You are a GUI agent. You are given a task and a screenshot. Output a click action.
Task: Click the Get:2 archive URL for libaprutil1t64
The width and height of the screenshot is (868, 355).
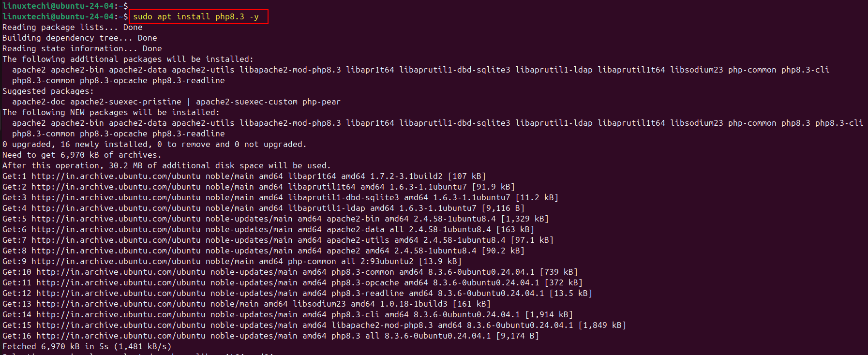[116, 187]
